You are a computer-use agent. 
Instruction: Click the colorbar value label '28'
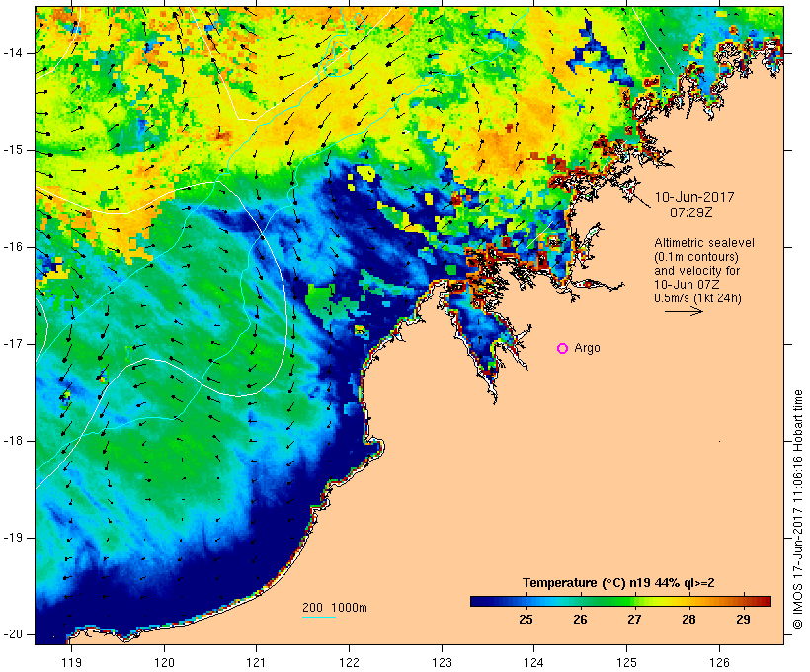[x=689, y=620]
